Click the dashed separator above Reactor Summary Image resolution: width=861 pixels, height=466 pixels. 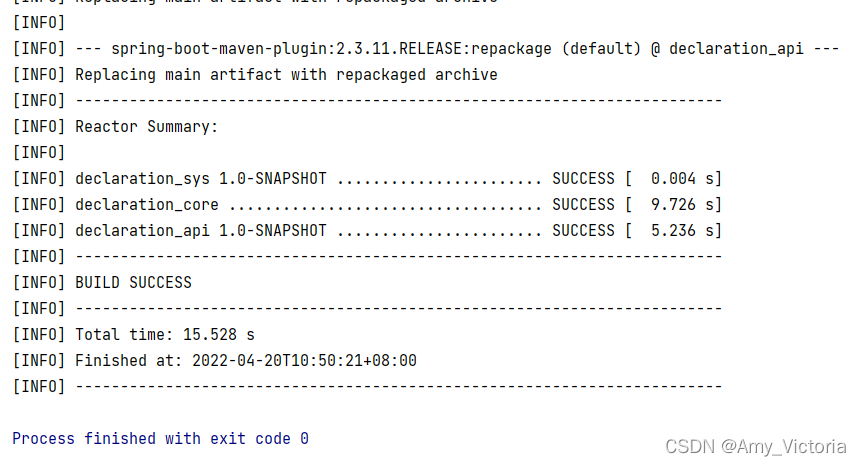click(398, 101)
